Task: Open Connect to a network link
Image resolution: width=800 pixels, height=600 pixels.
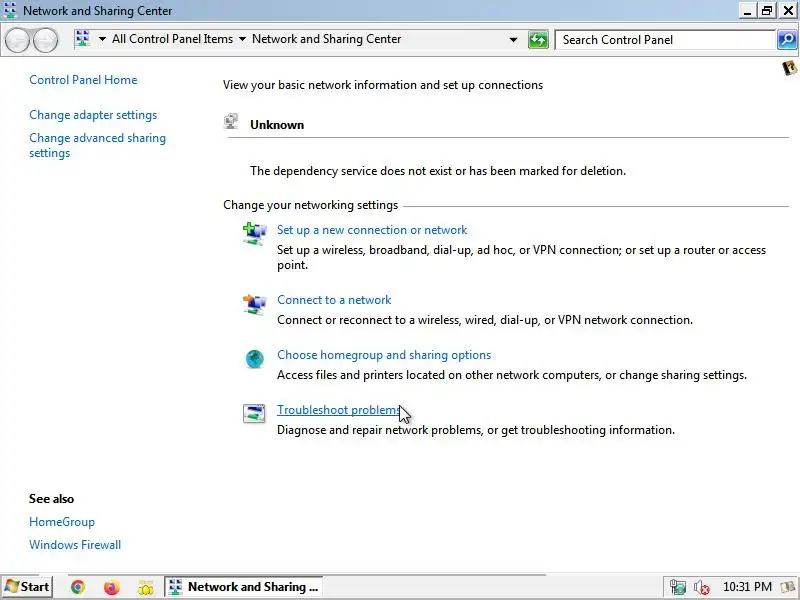Action: click(x=334, y=300)
